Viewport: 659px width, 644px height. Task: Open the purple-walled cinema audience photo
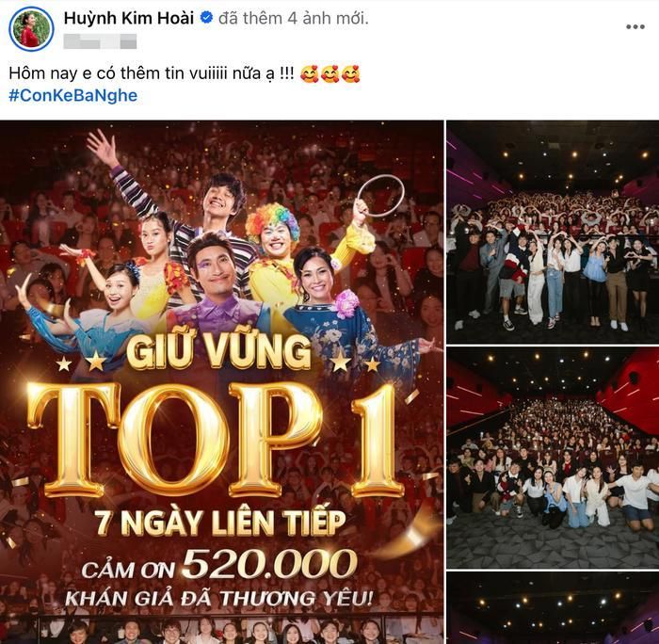pos(553,232)
